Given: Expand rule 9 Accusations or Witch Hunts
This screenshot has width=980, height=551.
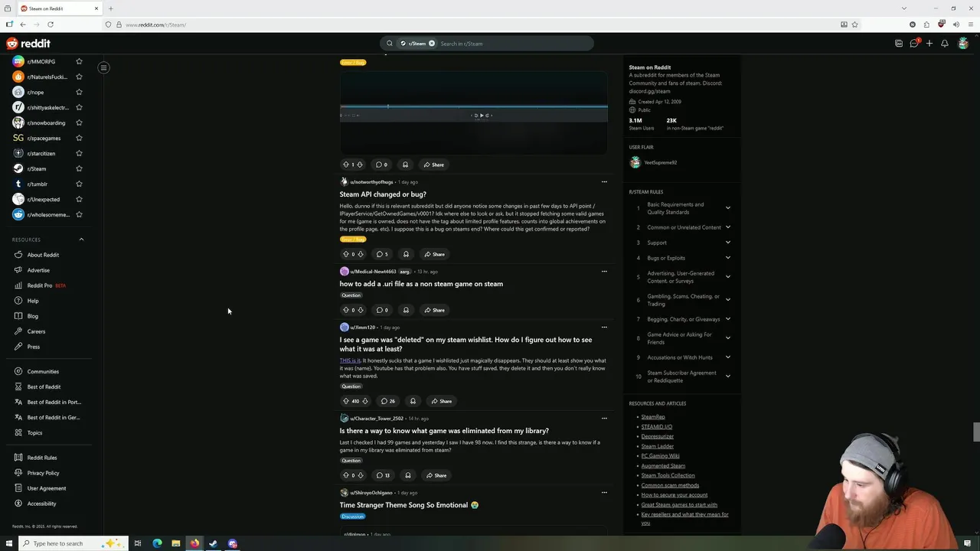Looking at the screenshot, I should pos(727,357).
